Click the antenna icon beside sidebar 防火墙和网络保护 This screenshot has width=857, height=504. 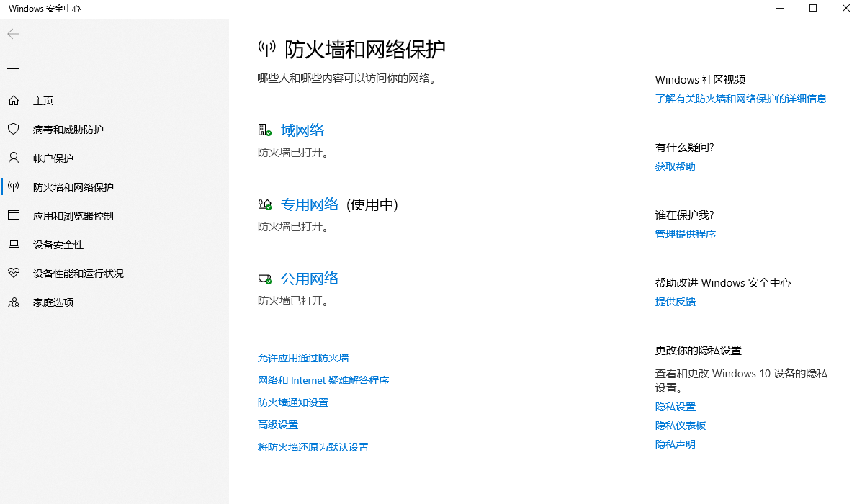(x=14, y=187)
